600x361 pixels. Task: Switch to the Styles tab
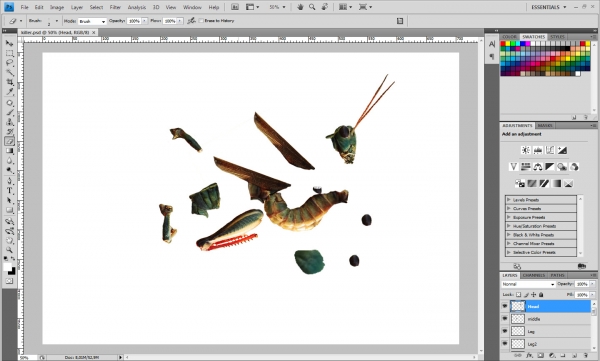(x=557, y=37)
